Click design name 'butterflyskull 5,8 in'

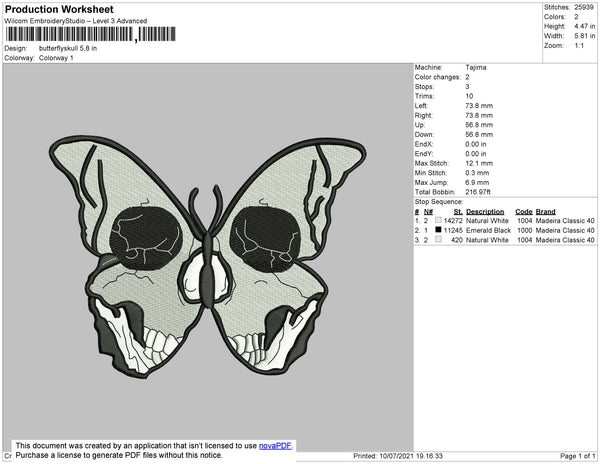(68, 49)
